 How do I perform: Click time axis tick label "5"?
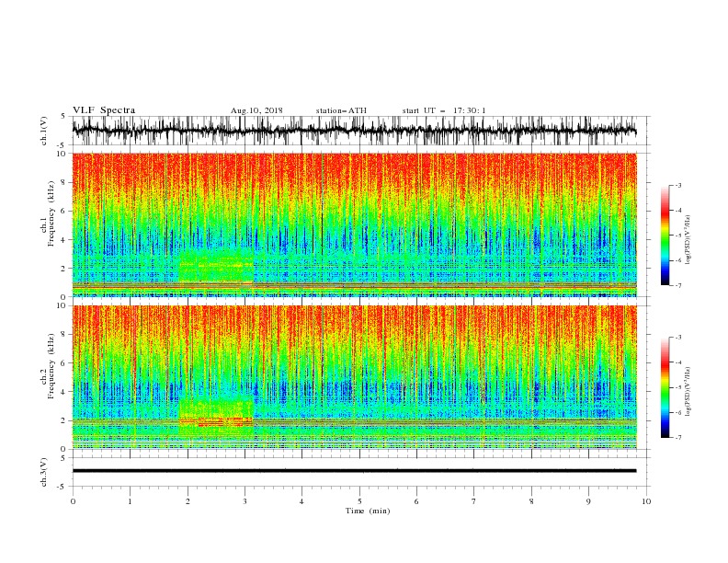pyautogui.click(x=359, y=501)
